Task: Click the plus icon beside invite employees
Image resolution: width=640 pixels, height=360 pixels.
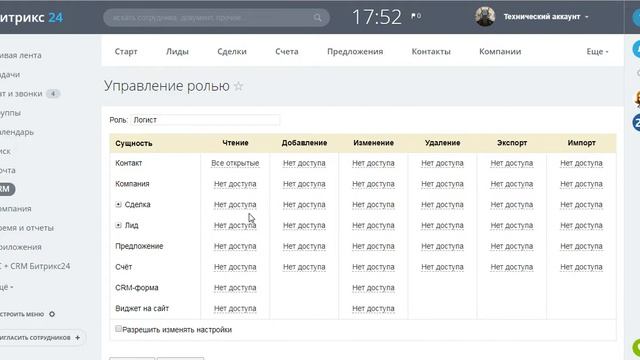Action: tap(78, 338)
